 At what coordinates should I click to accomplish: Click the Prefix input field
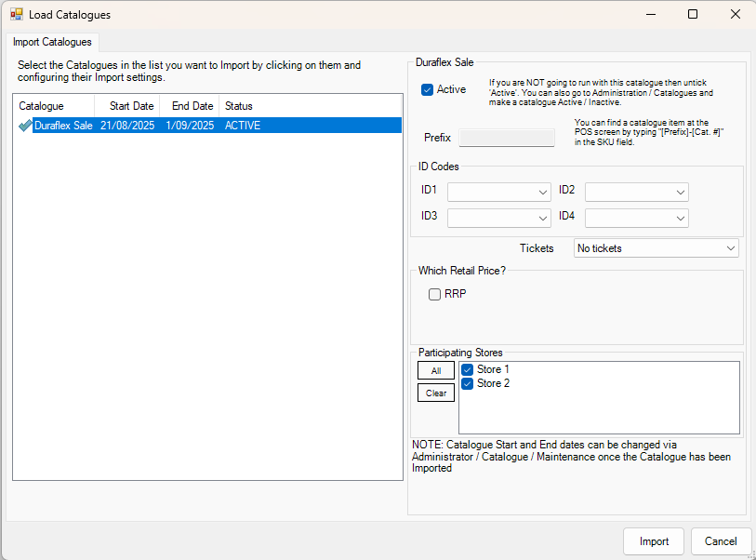507,138
